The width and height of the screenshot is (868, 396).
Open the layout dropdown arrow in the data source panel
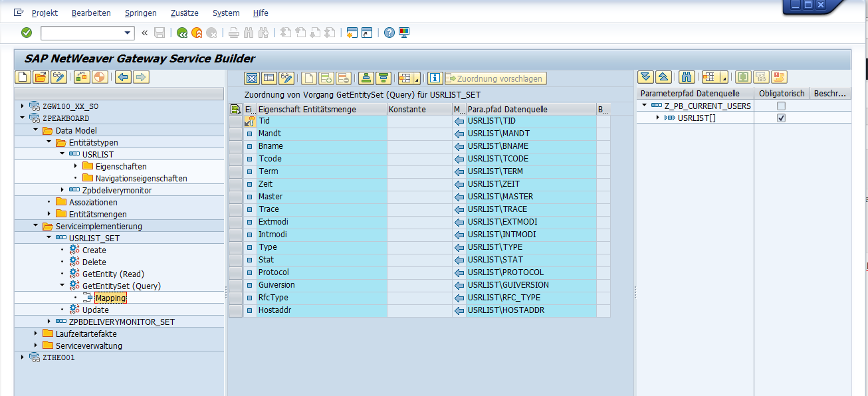click(724, 77)
